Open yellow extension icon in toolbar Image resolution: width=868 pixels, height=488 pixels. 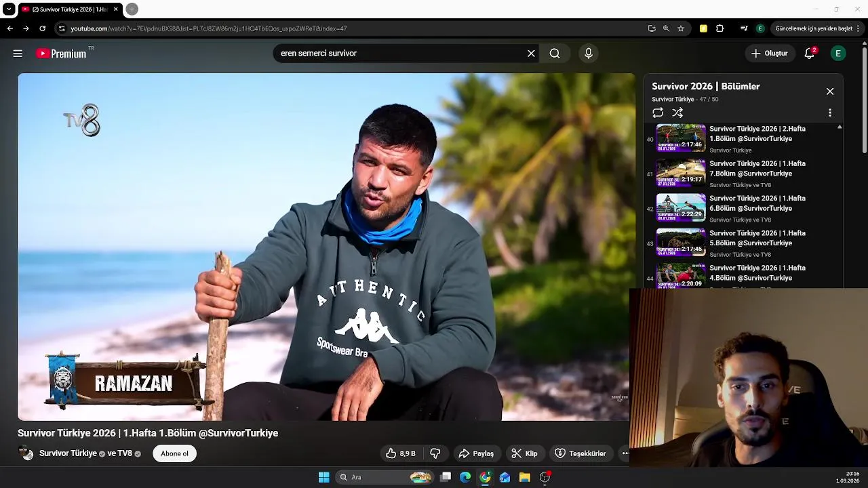[x=703, y=28]
